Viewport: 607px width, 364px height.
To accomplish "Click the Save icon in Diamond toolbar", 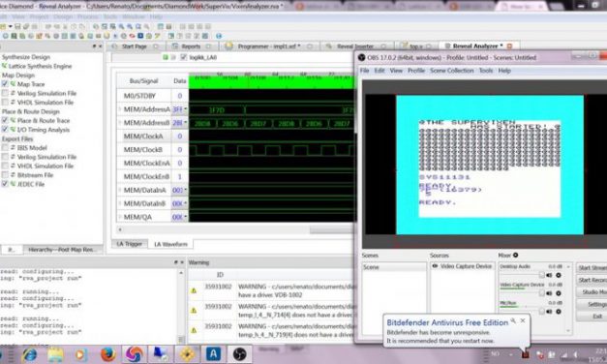I will (x=17, y=26).
